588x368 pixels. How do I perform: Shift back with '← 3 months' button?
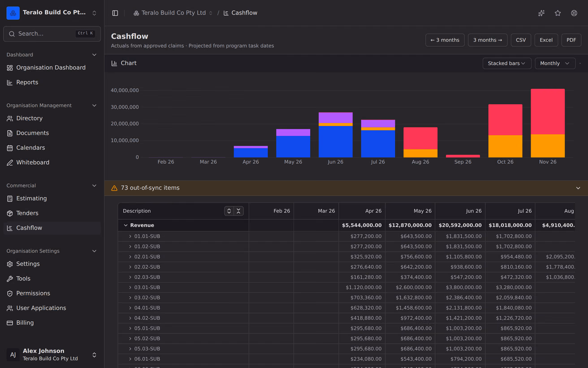[x=445, y=40]
